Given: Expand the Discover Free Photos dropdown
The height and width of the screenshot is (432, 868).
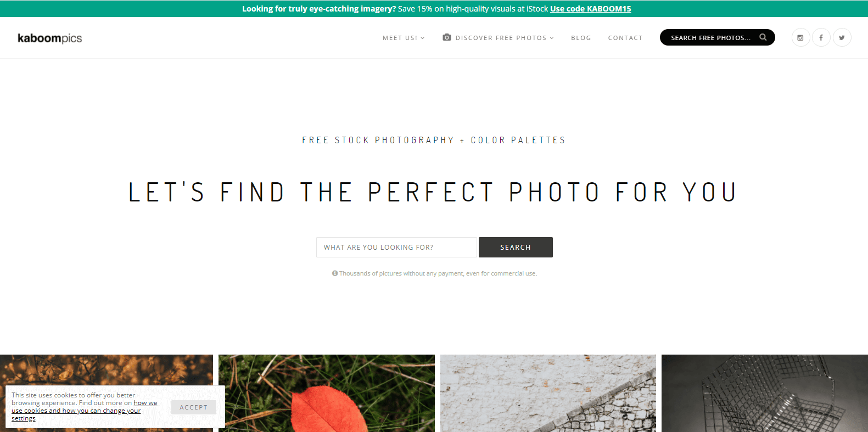Looking at the screenshot, I should [505, 38].
